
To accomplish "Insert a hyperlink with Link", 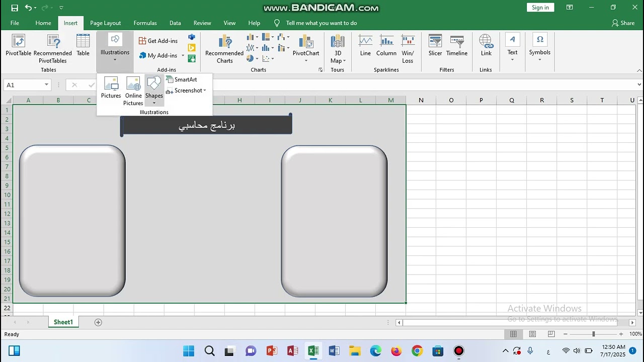I will (486, 46).
